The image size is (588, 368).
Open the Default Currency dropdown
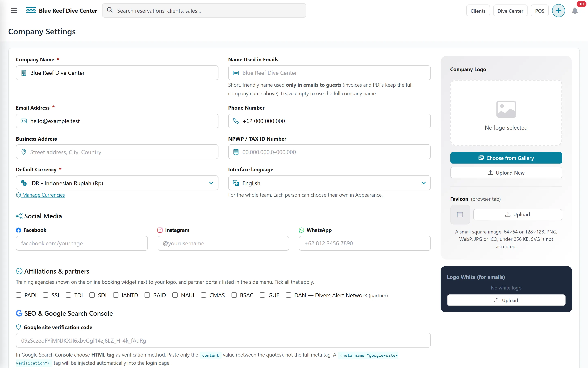tap(117, 183)
